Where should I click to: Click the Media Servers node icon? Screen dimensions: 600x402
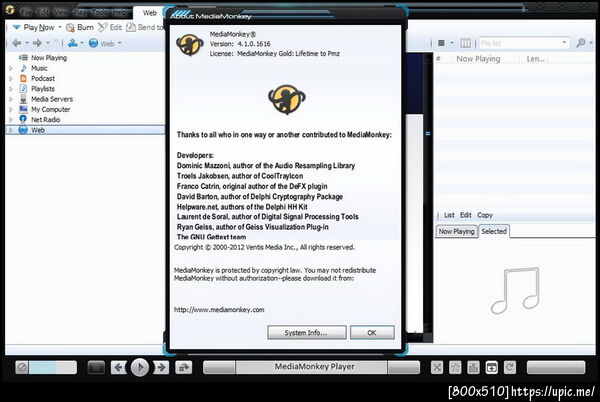23,99
